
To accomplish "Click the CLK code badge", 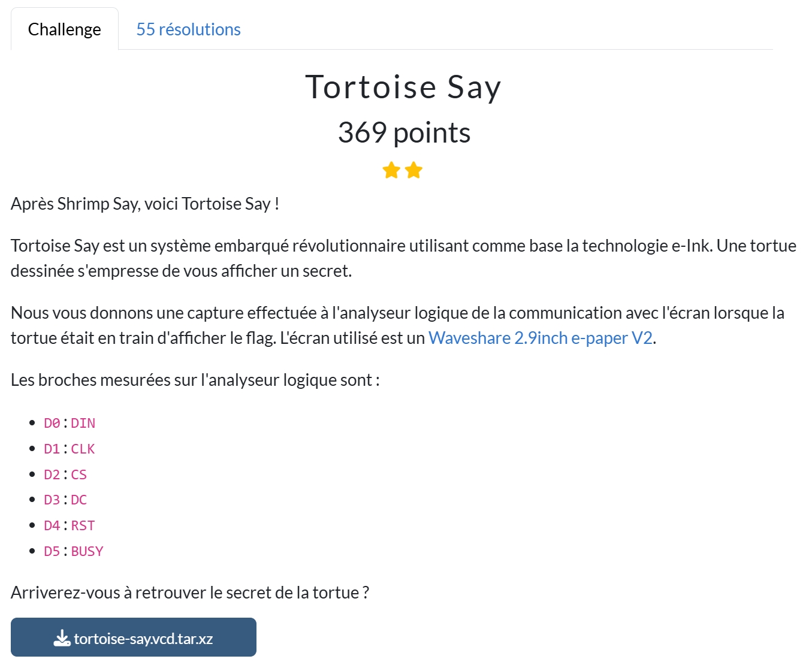I will pos(83,448).
